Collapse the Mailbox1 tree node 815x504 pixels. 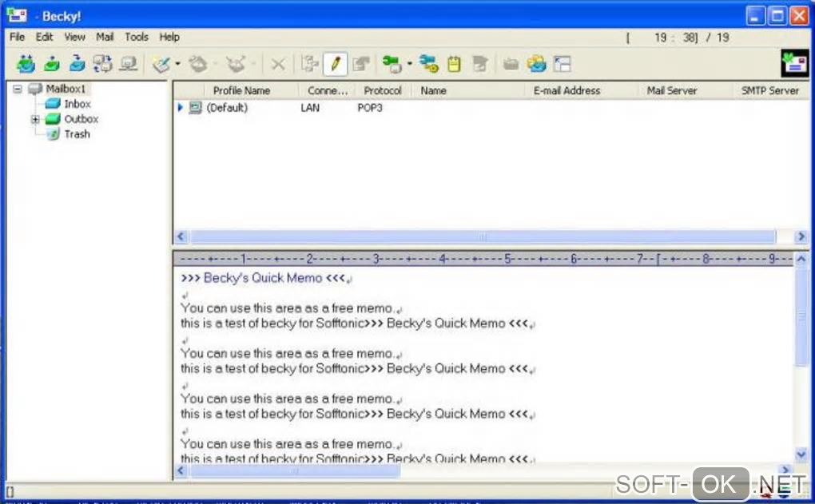point(18,89)
